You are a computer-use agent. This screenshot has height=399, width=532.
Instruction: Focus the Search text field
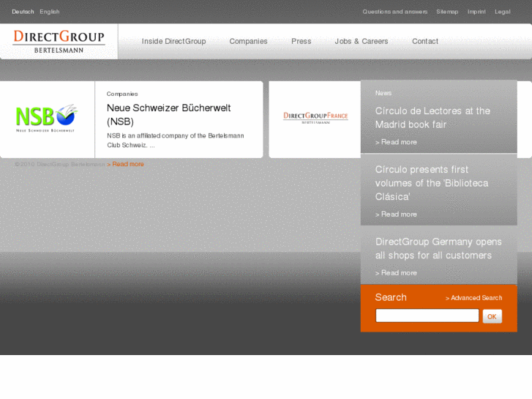pos(427,316)
